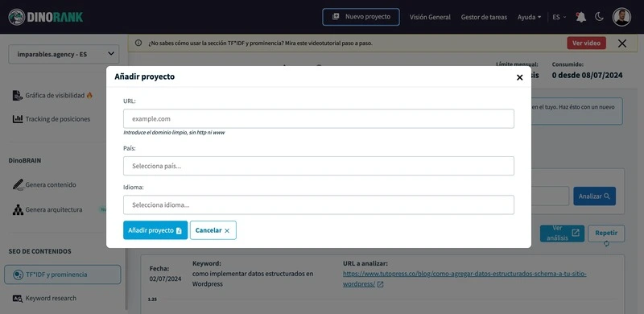644x314 pixels.
Task: Click the '0 desde 08/07/2024' text
Action: click(588, 75)
